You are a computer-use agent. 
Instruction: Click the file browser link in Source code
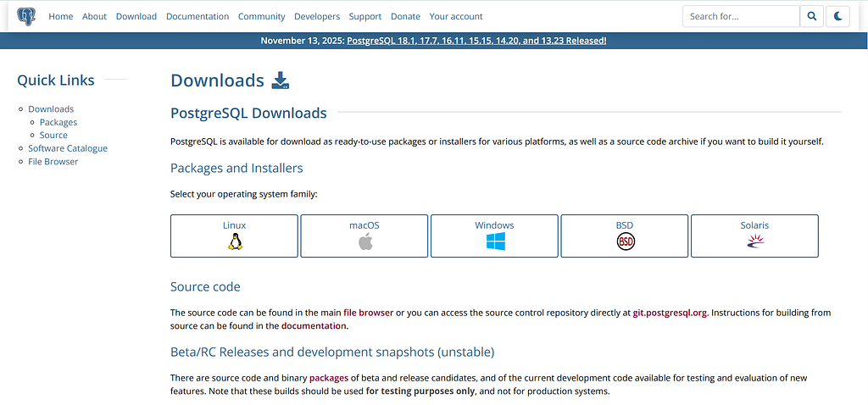368,313
